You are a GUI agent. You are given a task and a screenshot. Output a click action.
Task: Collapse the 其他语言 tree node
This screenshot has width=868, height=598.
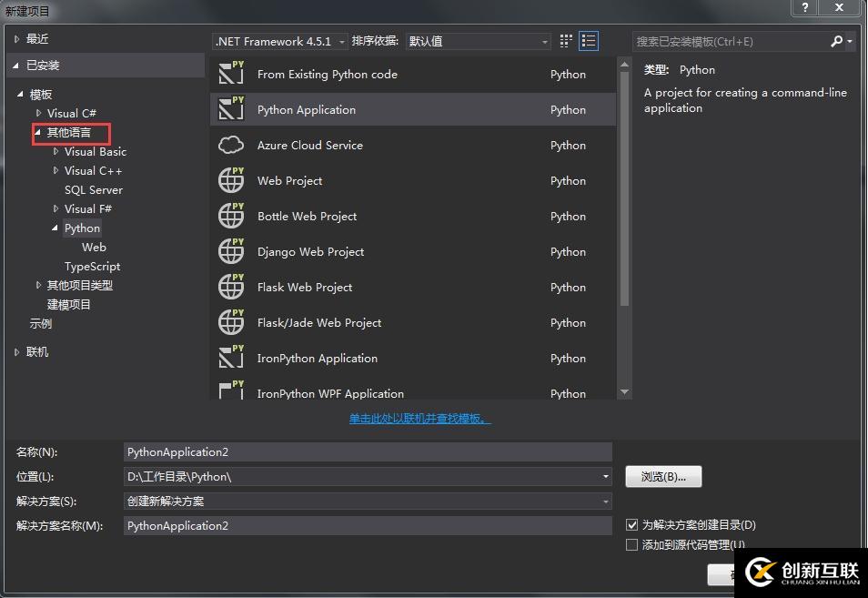[37, 132]
